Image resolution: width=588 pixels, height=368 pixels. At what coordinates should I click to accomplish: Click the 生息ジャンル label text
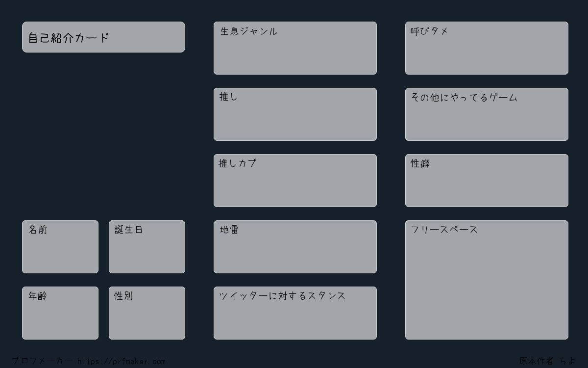point(249,31)
